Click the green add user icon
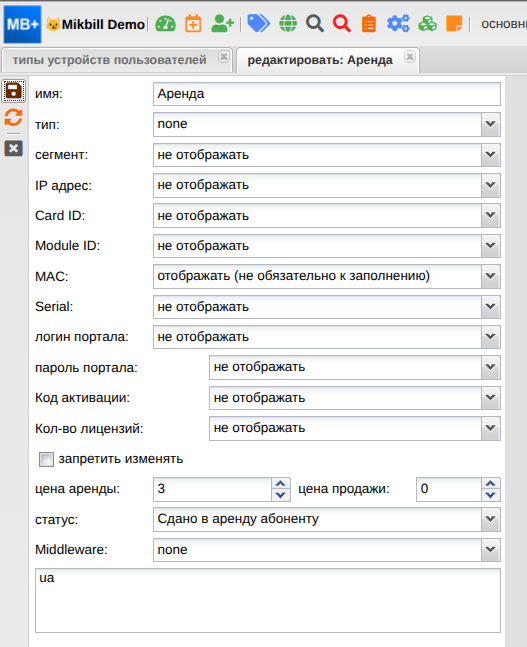The image size is (527, 647). point(222,24)
